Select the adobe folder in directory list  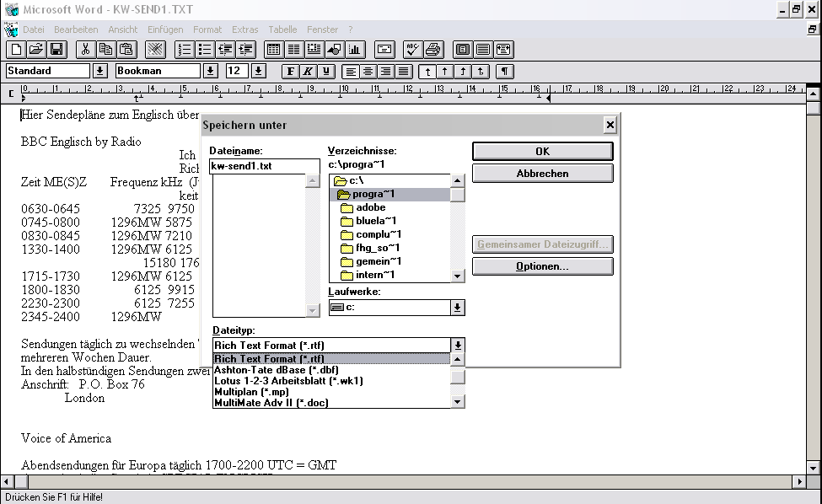pos(370,207)
